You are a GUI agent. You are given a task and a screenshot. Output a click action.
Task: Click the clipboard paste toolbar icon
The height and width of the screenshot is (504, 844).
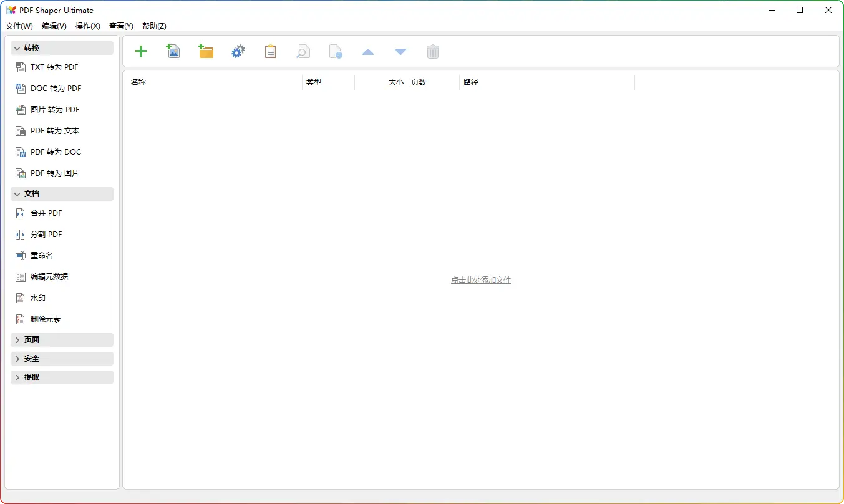click(x=271, y=52)
